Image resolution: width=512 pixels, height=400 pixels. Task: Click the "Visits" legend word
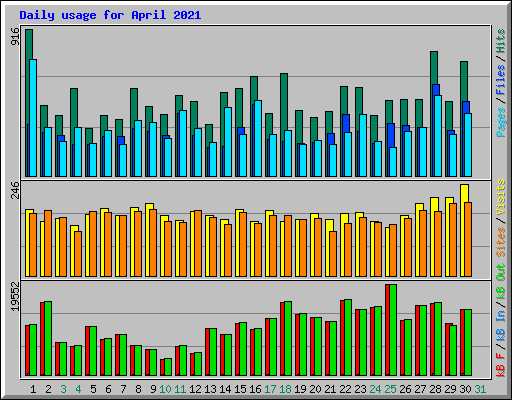(x=501, y=197)
